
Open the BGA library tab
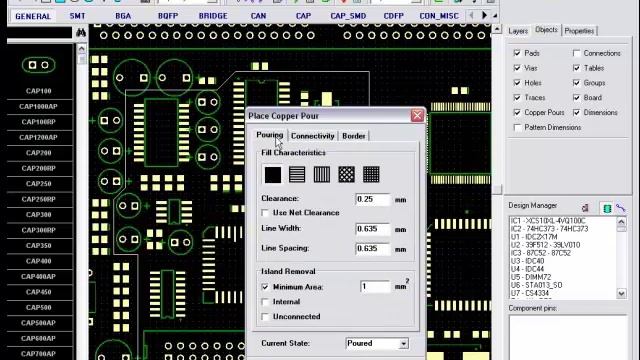pyautogui.click(x=123, y=16)
